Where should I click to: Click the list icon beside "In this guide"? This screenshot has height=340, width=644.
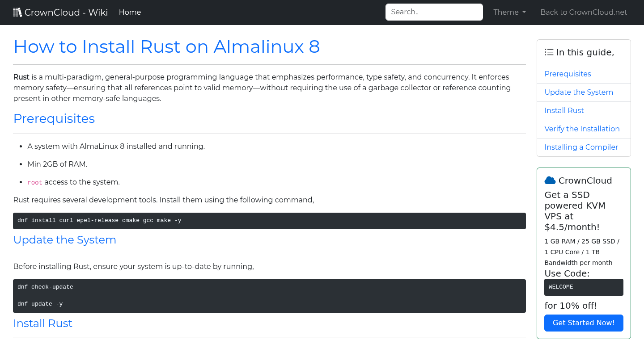coord(549,52)
